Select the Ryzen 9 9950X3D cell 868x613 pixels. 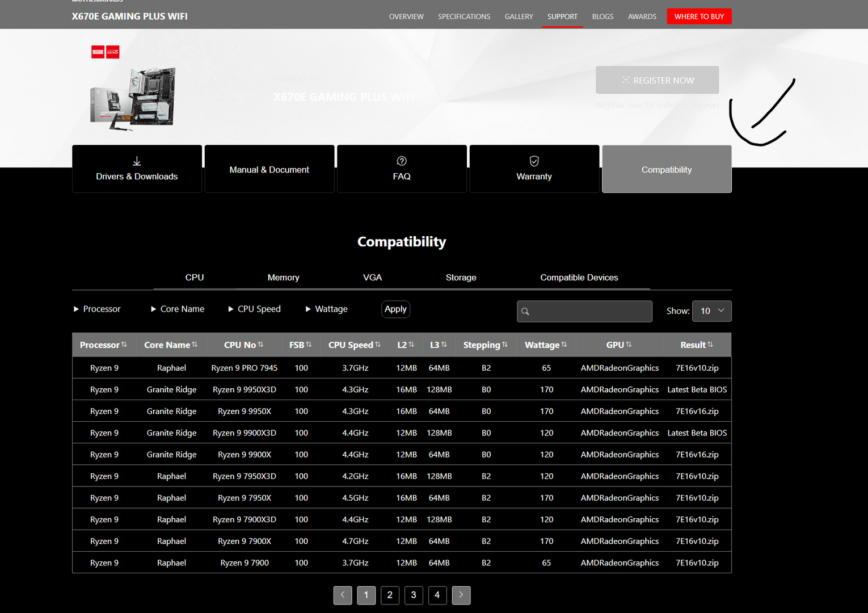[x=245, y=389]
